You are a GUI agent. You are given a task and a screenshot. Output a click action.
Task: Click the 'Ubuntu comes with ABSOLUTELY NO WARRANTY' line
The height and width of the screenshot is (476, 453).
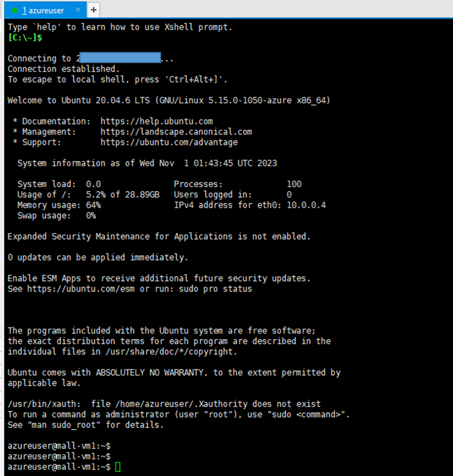[174, 373]
